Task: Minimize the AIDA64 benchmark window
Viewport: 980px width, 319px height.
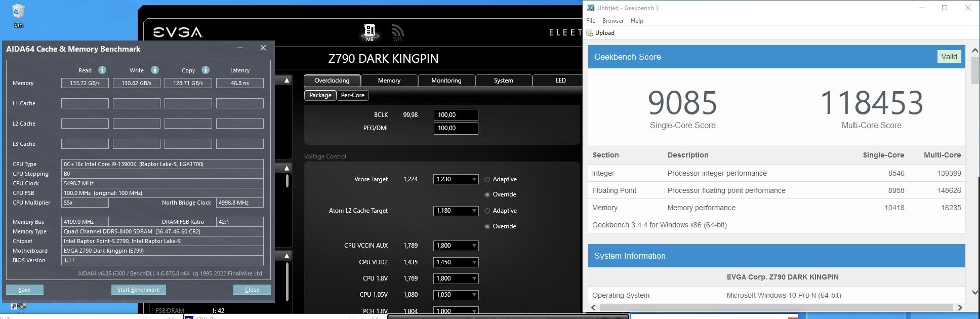Action: coord(240,48)
